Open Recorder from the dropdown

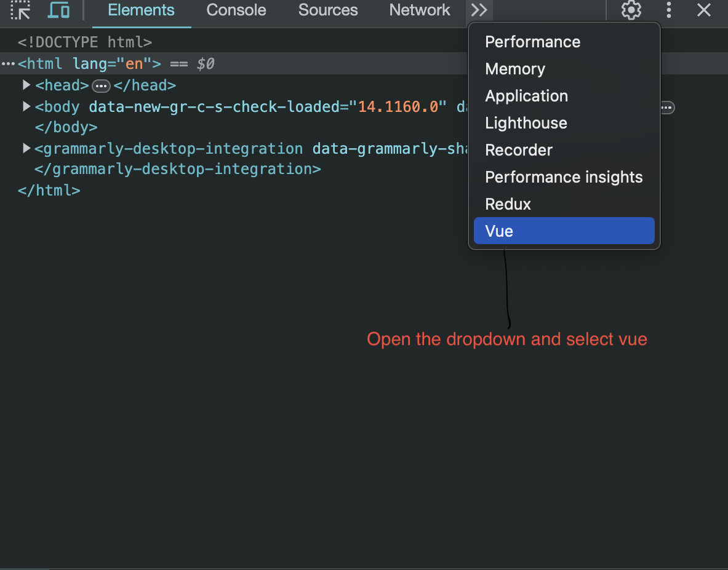564,150
